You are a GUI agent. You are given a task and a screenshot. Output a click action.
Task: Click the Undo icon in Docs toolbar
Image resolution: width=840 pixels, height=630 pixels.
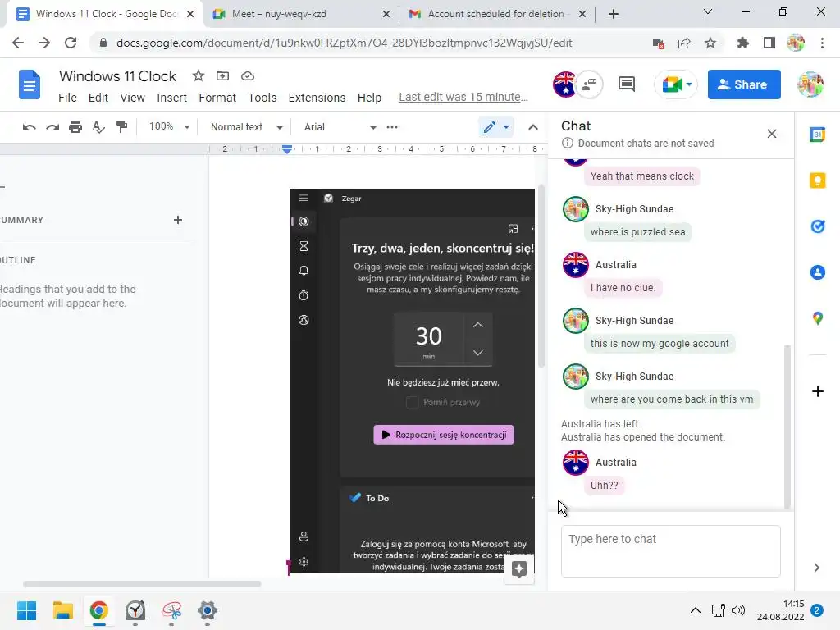(x=29, y=127)
